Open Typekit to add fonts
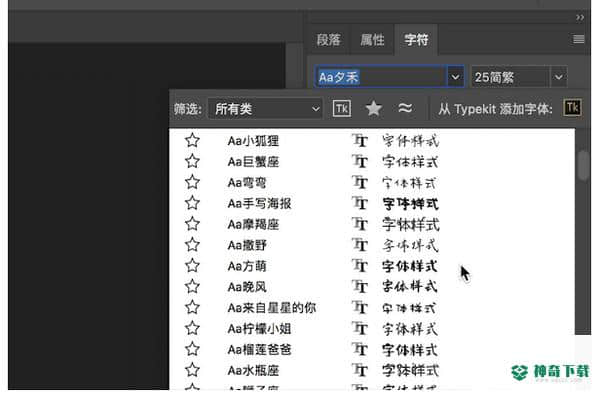Screen dimensions: 600x394 (572, 108)
